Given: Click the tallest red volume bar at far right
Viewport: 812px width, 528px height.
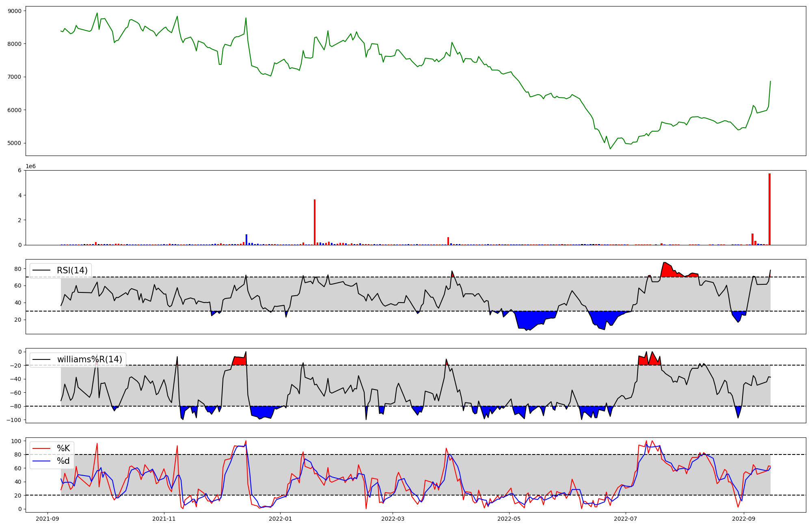Looking at the screenshot, I should 769,209.
